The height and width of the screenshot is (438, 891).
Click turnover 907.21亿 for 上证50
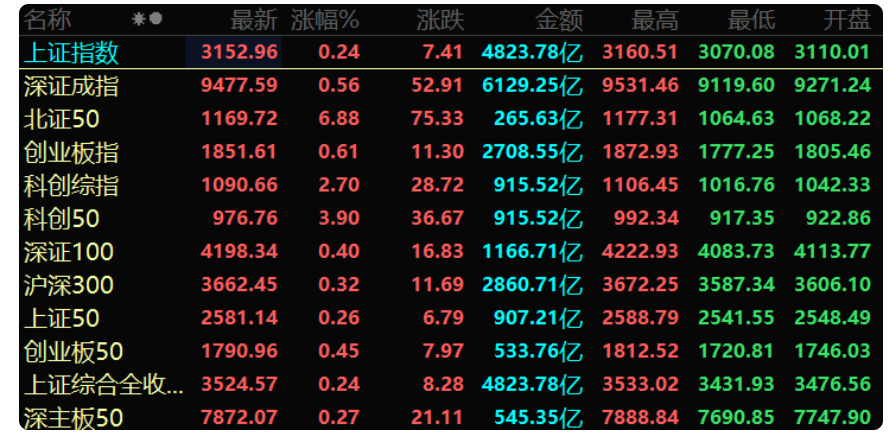539,318
